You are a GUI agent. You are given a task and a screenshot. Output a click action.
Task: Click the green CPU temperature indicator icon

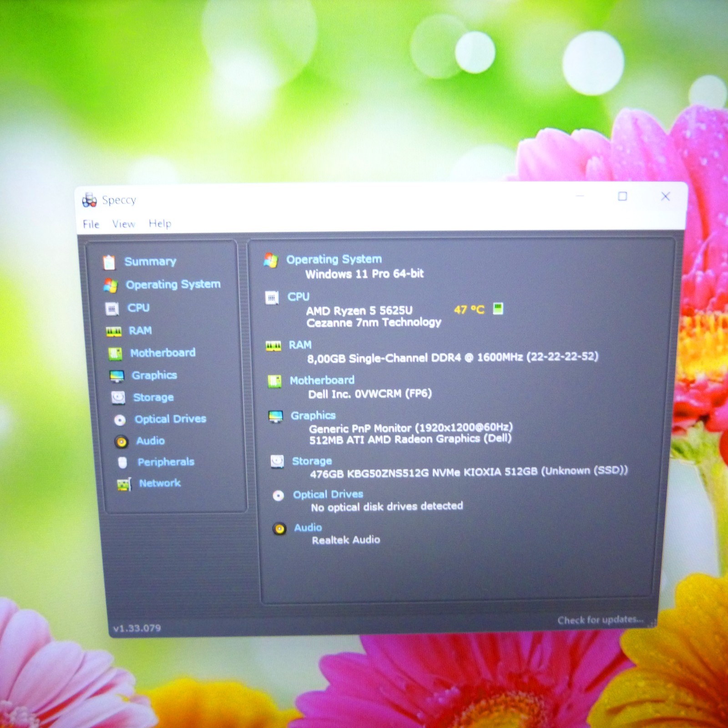click(498, 308)
